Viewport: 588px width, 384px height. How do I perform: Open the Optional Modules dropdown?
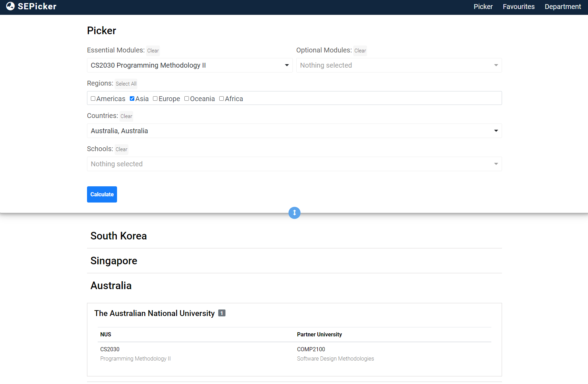(x=399, y=65)
